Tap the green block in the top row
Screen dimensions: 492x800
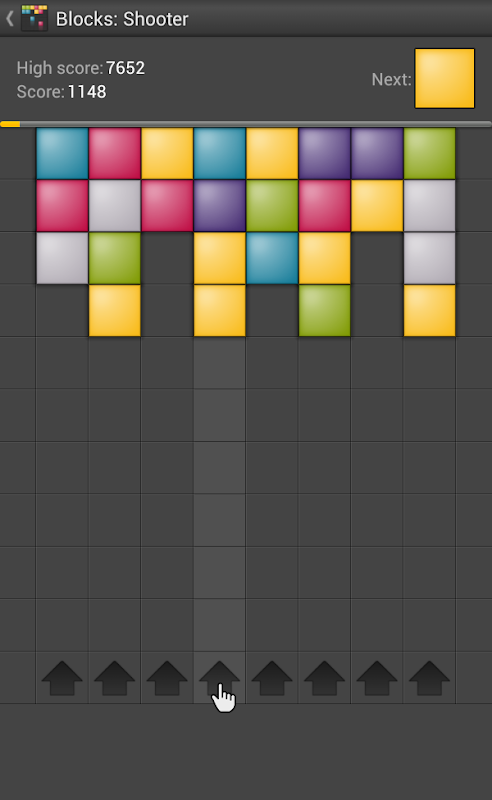pyautogui.click(x=430, y=153)
